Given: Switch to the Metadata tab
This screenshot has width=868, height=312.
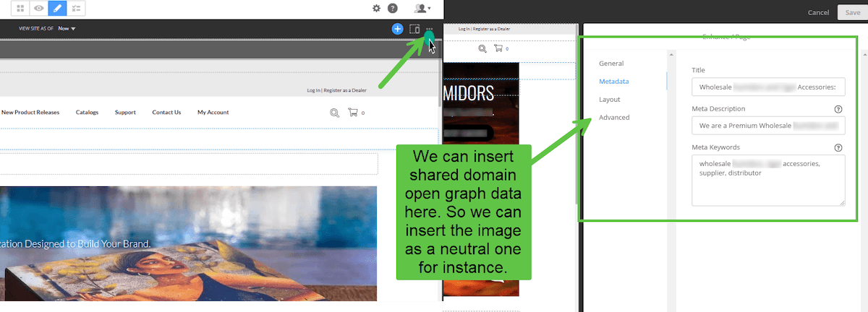Looking at the screenshot, I should click(613, 82).
